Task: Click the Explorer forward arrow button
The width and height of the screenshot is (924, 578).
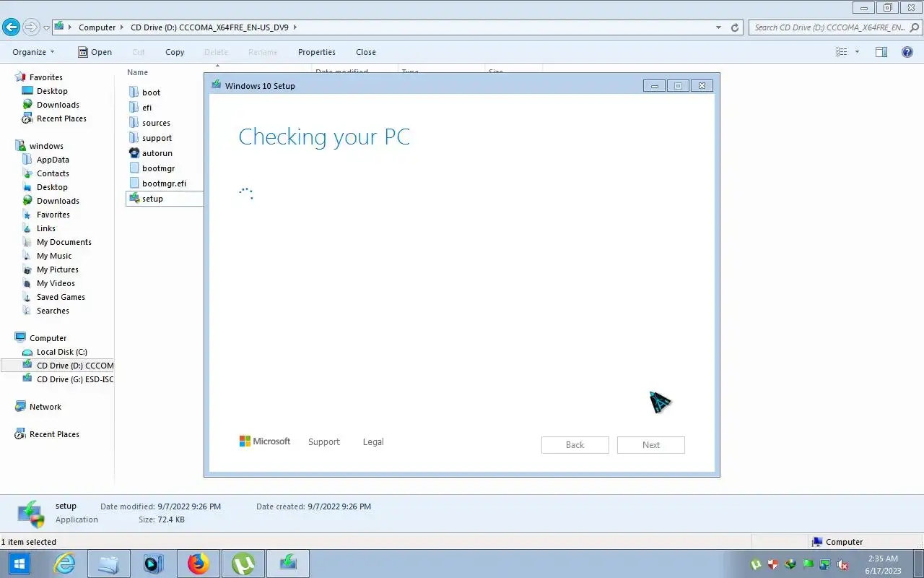Action: [x=31, y=27]
